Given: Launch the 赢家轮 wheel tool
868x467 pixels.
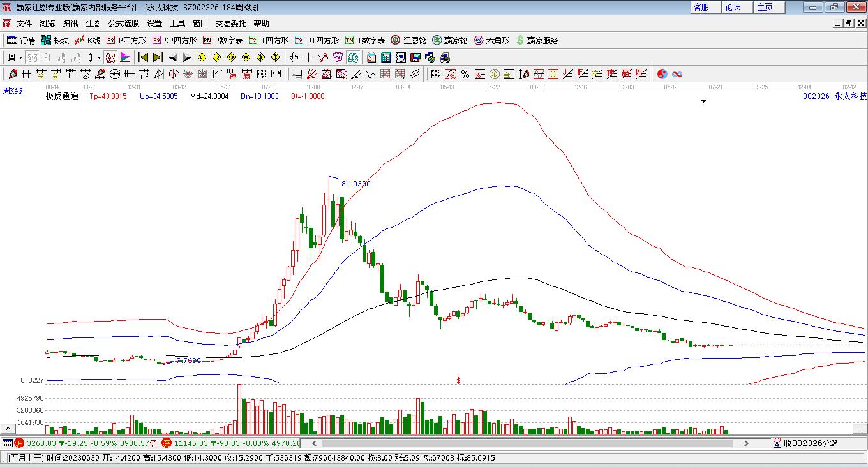Looking at the screenshot, I should tap(450, 40).
